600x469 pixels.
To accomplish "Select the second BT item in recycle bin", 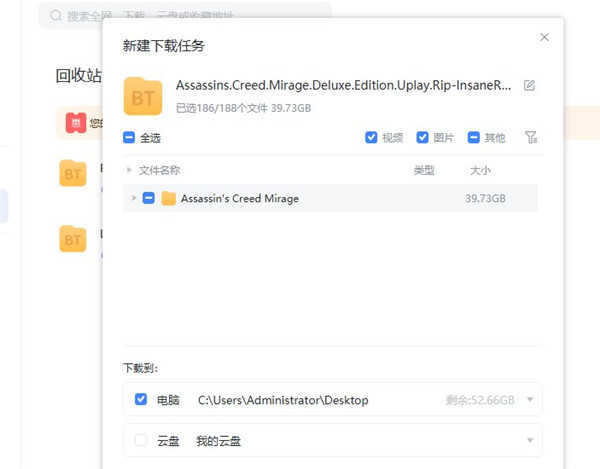I will tap(73, 239).
